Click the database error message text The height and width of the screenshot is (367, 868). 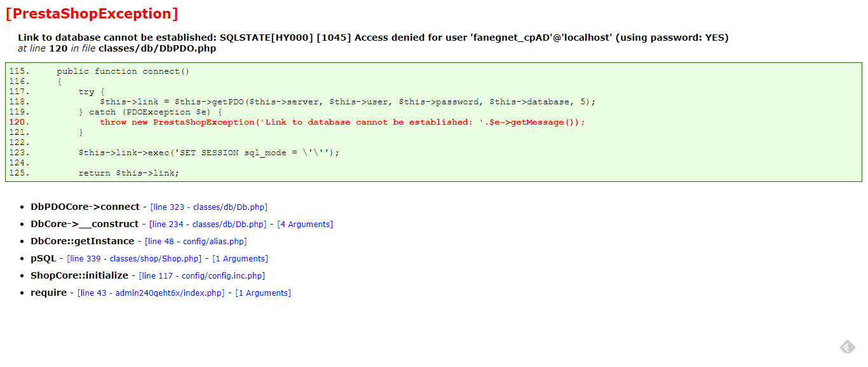(373, 38)
